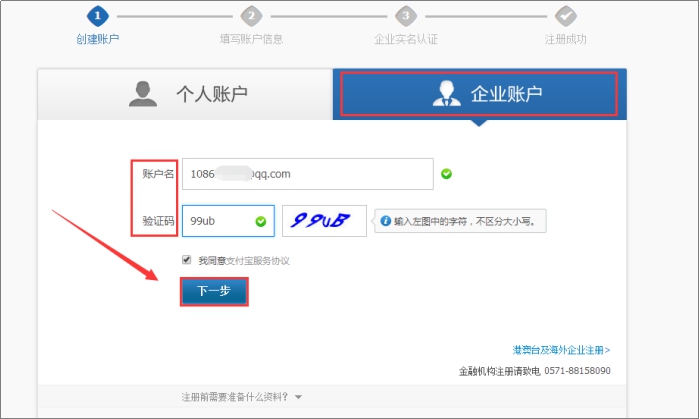Click green checkmark inside 验证码 field
This screenshot has width=700, height=419.
pyautogui.click(x=261, y=221)
